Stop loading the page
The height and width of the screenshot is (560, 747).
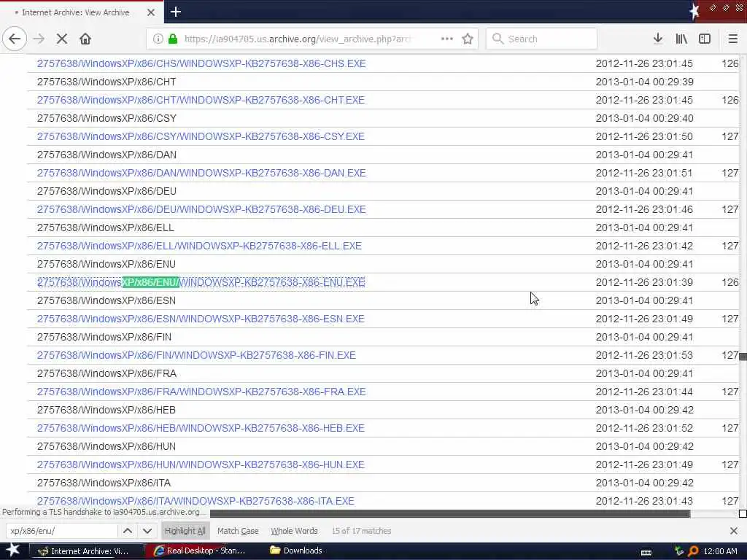coord(62,39)
